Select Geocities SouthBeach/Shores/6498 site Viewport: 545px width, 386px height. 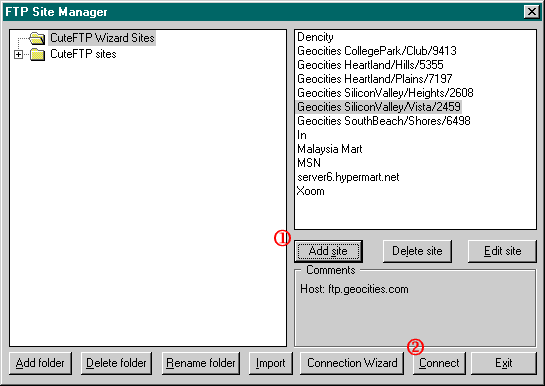click(x=384, y=121)
